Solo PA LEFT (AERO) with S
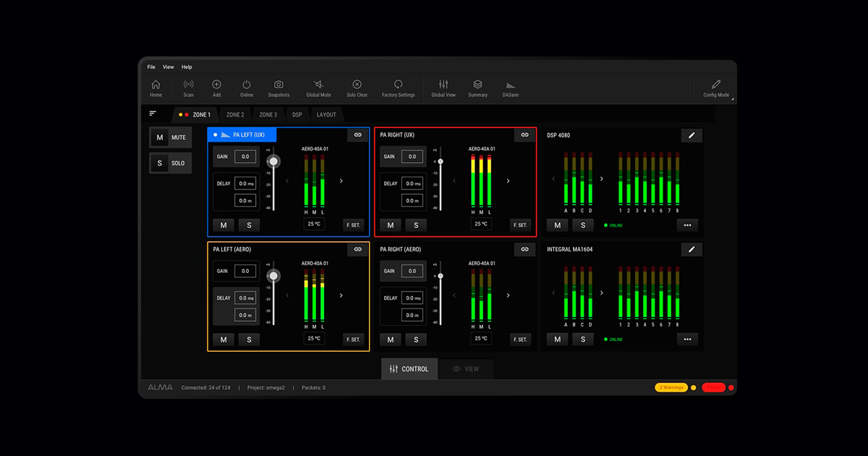Image resolution: width=868 pixels, height=456 pixels. click(x=250, y=339)
